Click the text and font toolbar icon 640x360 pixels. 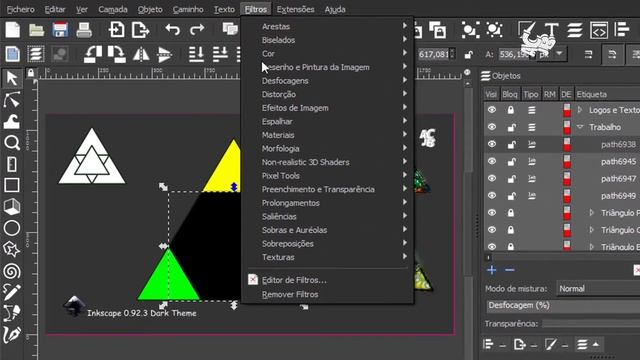click(x=551, y=30)
